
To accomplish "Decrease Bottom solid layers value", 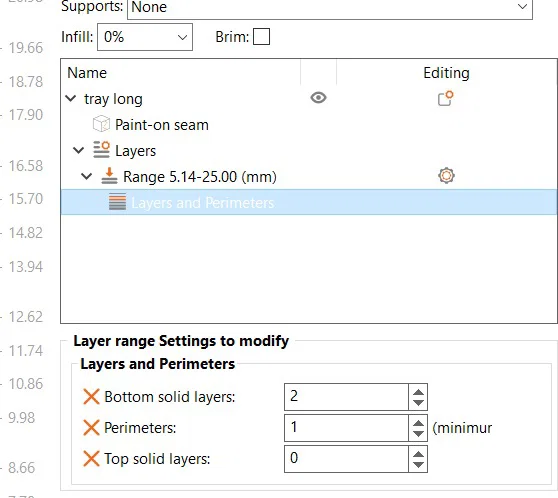I will [x=418, y=403].
